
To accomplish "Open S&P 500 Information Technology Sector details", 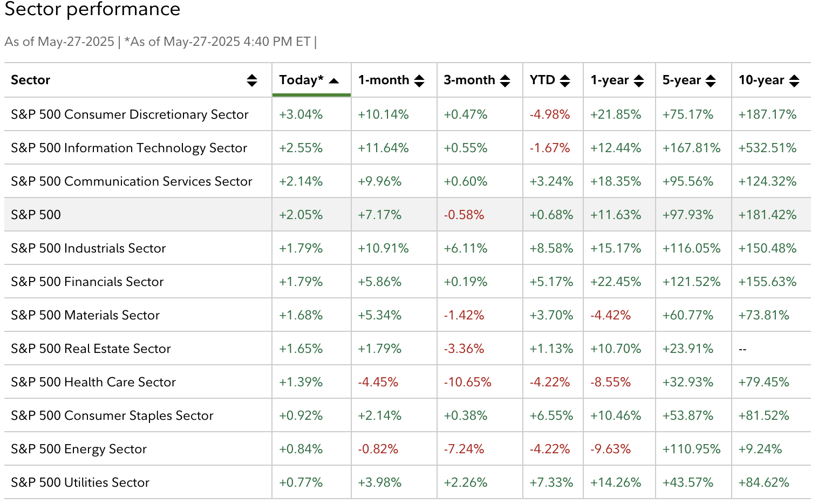I will coord(129,148).
